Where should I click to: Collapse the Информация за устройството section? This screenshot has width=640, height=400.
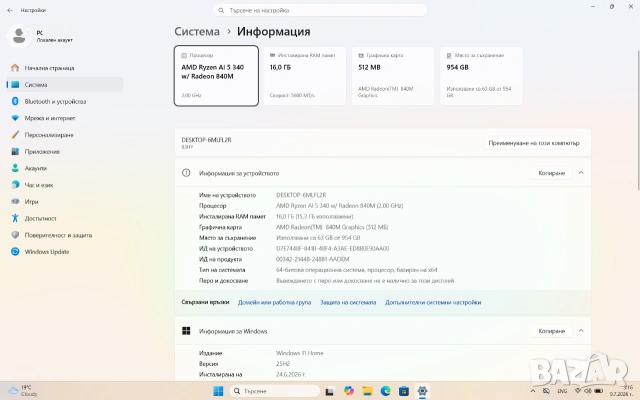pyautogui.click(x=581, y=173)
